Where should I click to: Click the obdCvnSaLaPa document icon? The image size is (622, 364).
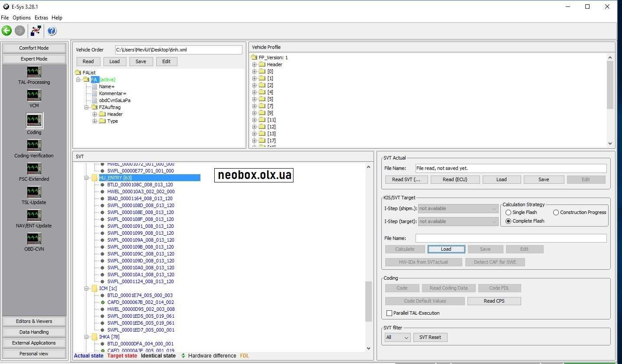[95, 100]
